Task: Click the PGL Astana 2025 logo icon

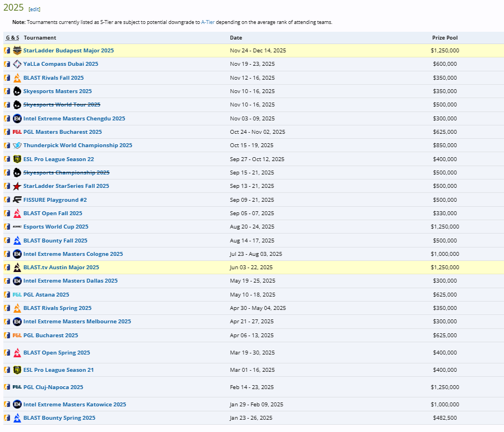Action: tap(17, 294)
